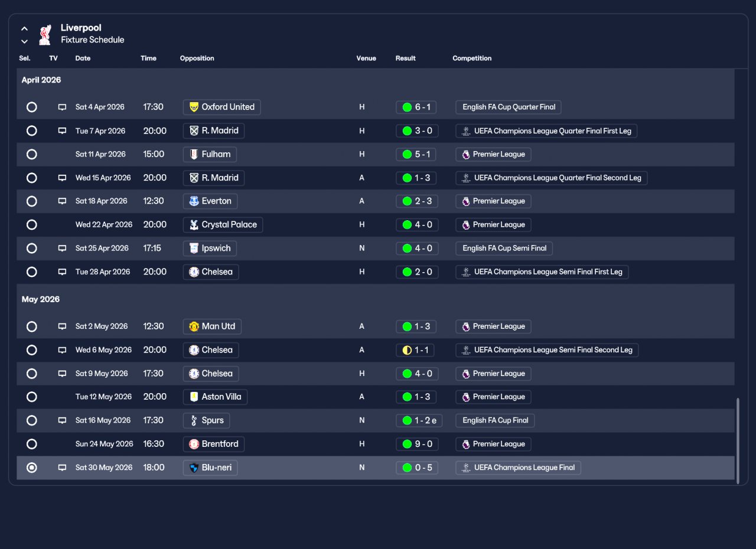756x549 pixels.
Task: Open the 1 - 2 e Spurs result
Action: tap(419, 420)
